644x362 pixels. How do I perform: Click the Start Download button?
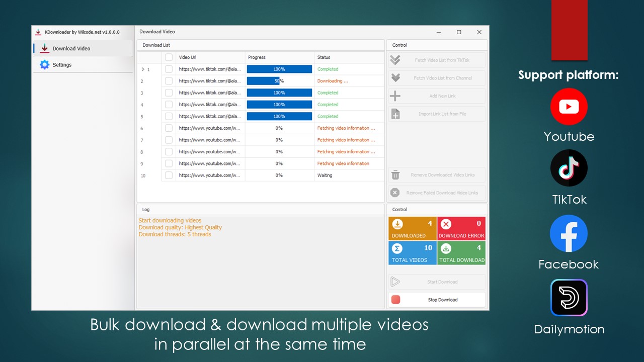point(436,282)
